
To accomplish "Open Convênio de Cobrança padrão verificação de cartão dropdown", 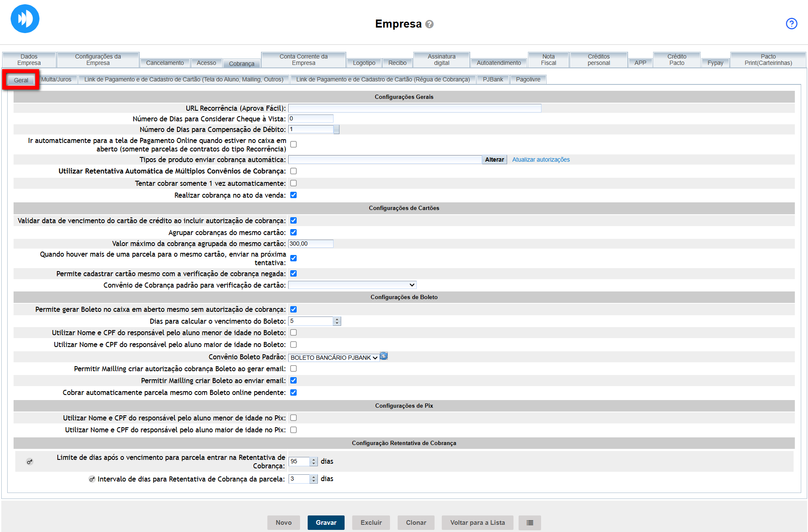I will tap(352, 285).
